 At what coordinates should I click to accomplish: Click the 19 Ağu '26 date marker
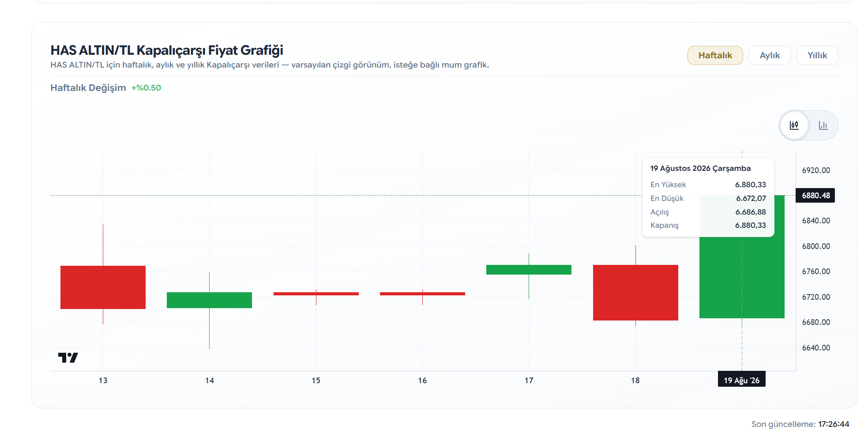click(x=741, y=380)
